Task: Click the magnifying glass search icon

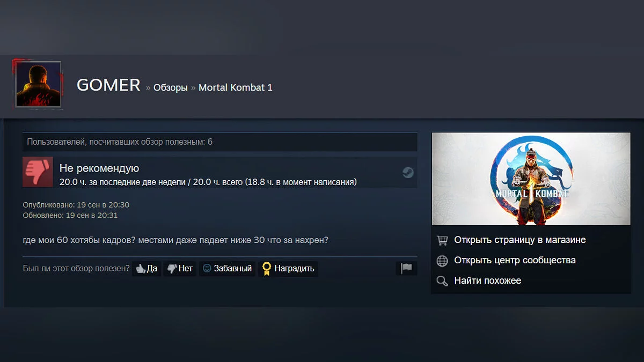Action: tap(442, 281)
